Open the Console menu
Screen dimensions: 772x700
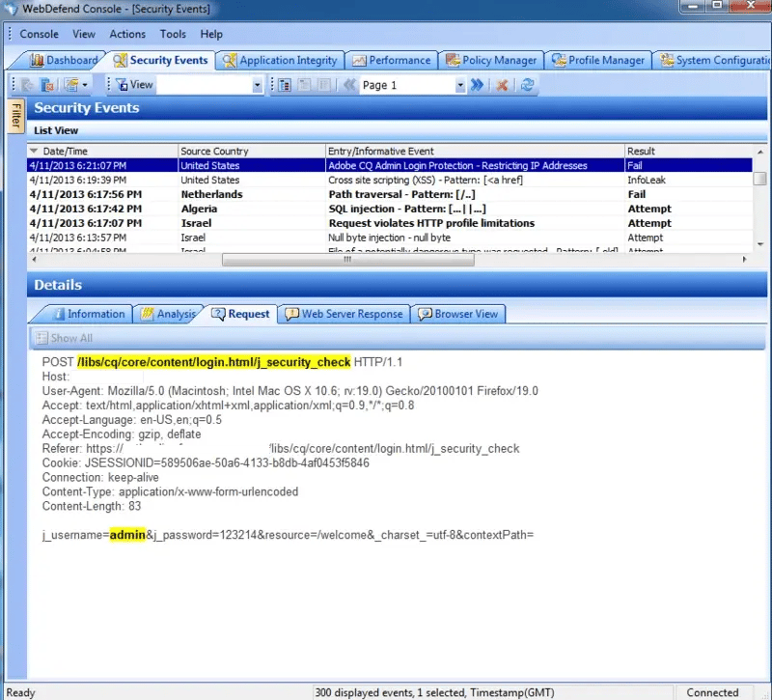click(x=39, y=34)
